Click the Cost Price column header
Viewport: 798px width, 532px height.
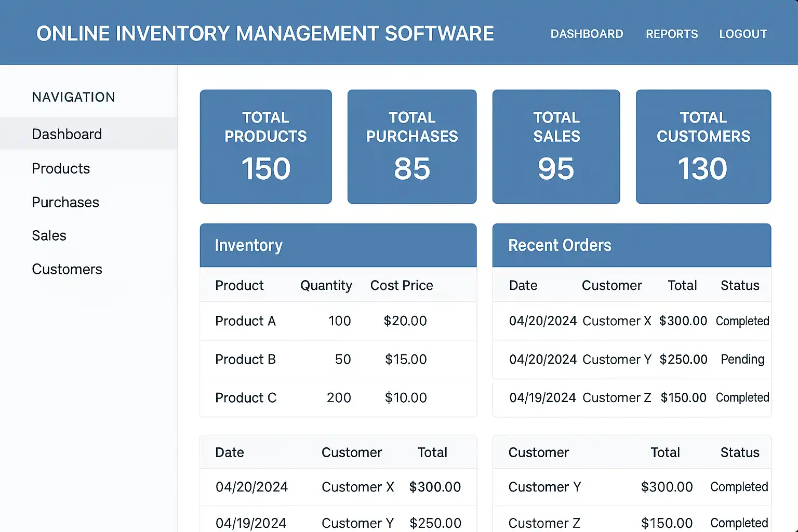pos(401,285)
